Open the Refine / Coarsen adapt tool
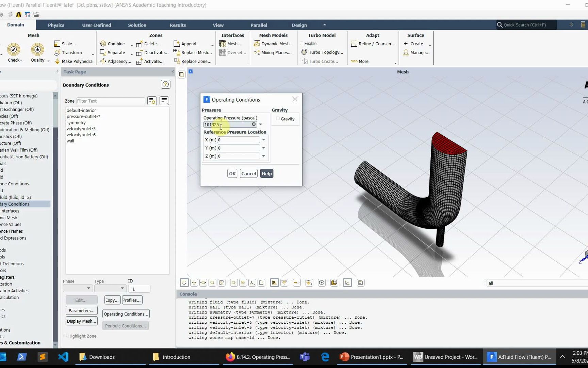 pos(373,44)
